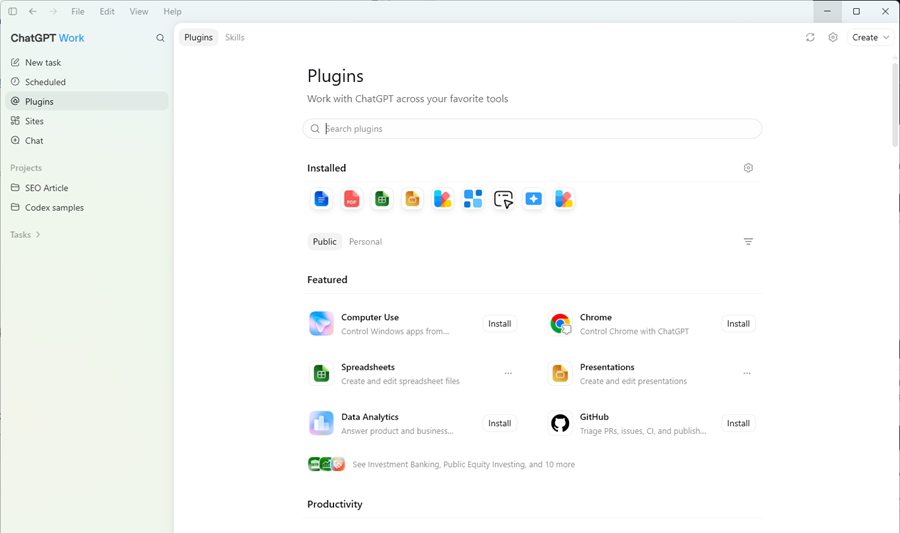Install the Computer Use plugin
The image size is (900, 533).
click(x=499, y=324)
